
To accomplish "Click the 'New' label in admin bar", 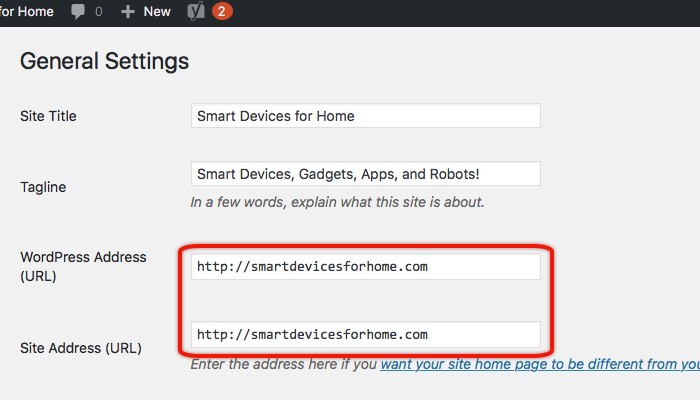I will pos(157,12).
